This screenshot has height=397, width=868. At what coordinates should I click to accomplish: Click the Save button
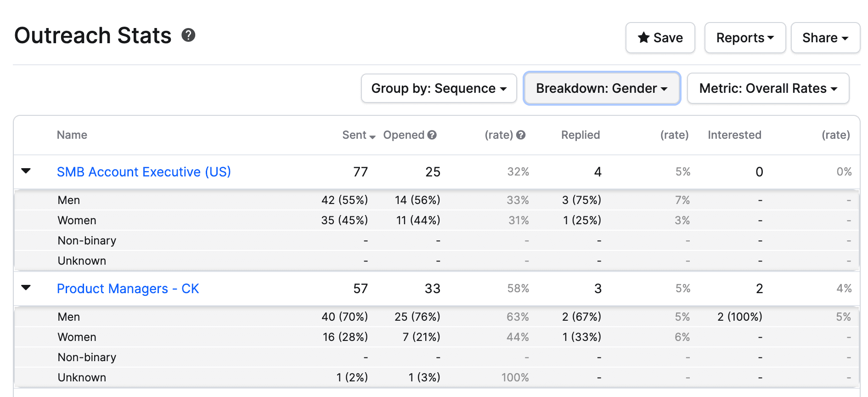click(x=660, y=38)
